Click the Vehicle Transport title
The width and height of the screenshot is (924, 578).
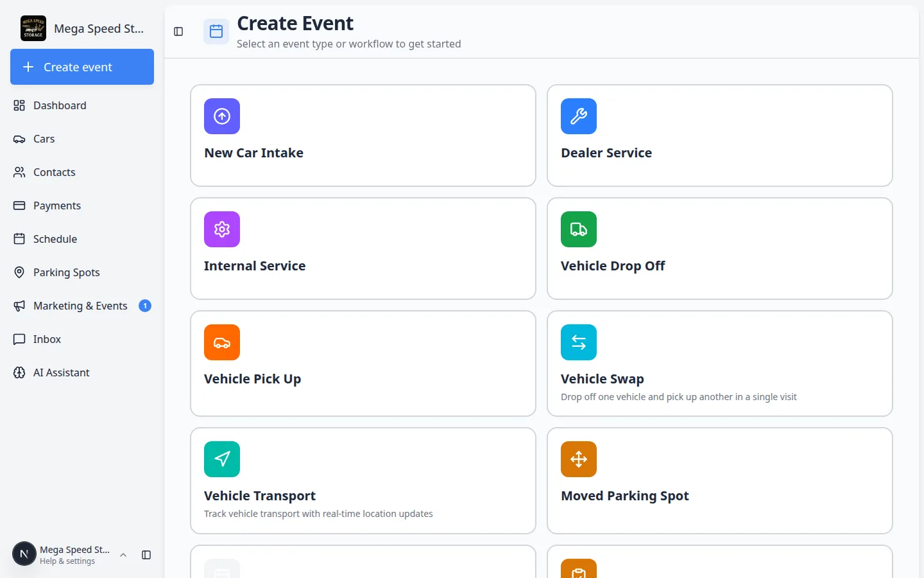[x=260, y=496]
